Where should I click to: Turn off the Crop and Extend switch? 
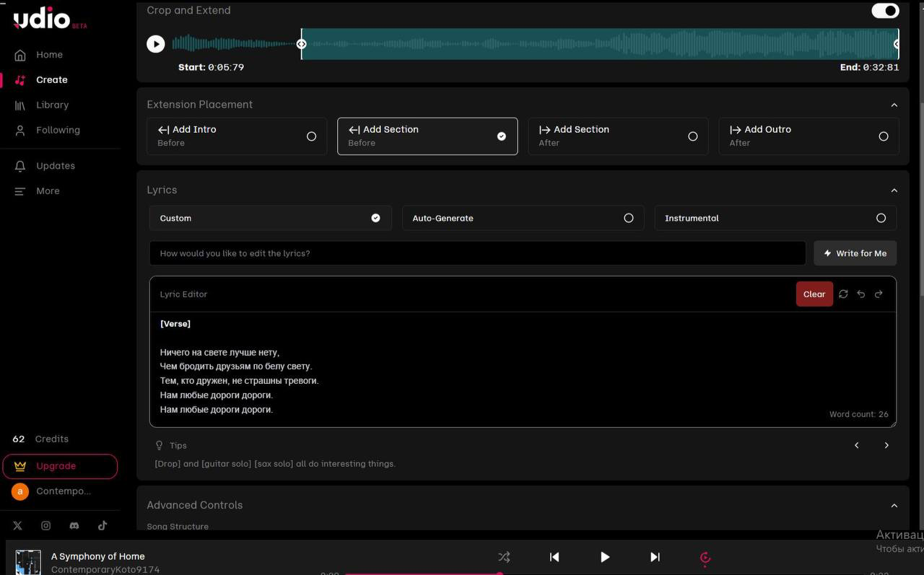click(x=885, y=11)
